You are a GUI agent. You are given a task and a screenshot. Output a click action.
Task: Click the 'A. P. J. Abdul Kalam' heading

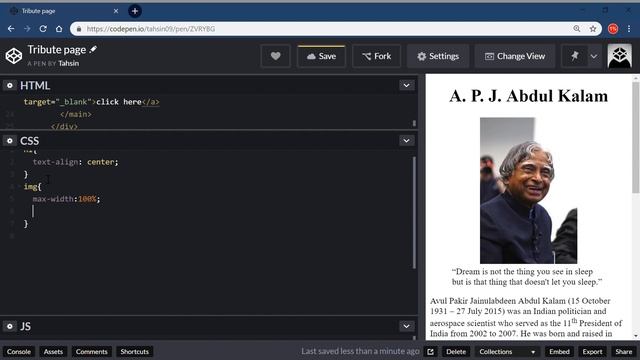[x=529, y=96]
